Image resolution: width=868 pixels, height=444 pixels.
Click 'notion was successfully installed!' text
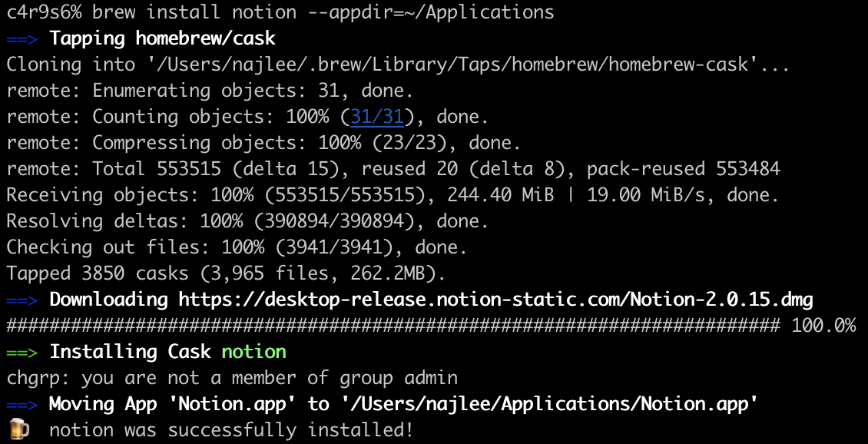pos(231,429)
